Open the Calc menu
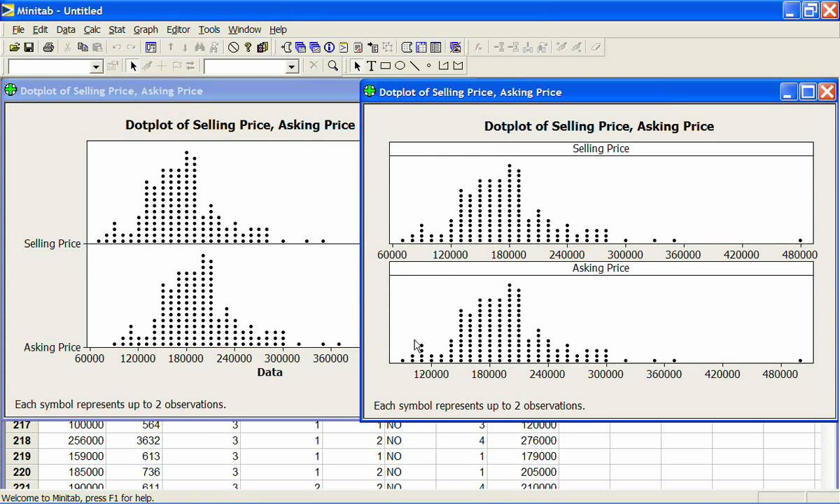840x504 pixels. point(92,29)
